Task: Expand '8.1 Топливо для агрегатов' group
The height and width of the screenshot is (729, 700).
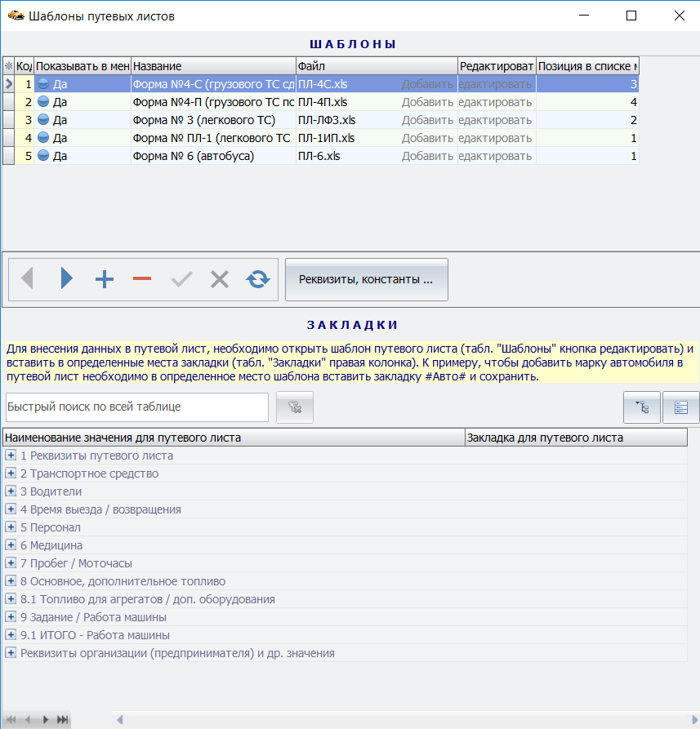Action: [11, 599]
